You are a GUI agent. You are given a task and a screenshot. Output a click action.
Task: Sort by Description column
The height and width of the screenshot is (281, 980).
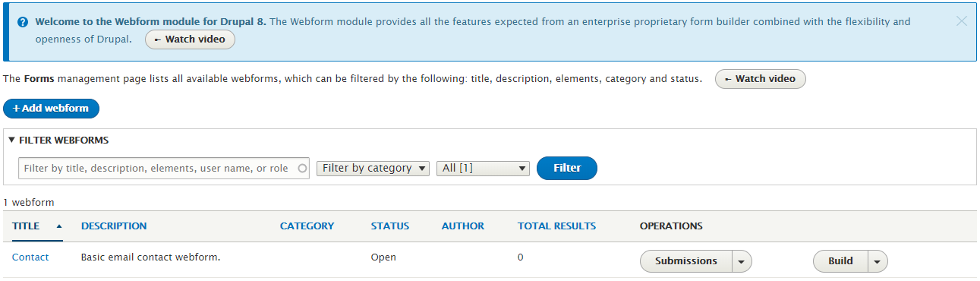coord(114,226)
